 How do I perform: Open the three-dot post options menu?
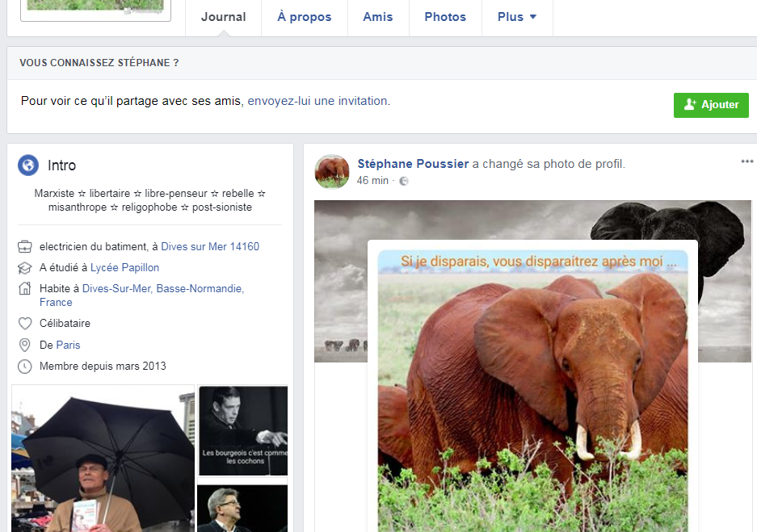pyautogui.click(x=746, y=162)
